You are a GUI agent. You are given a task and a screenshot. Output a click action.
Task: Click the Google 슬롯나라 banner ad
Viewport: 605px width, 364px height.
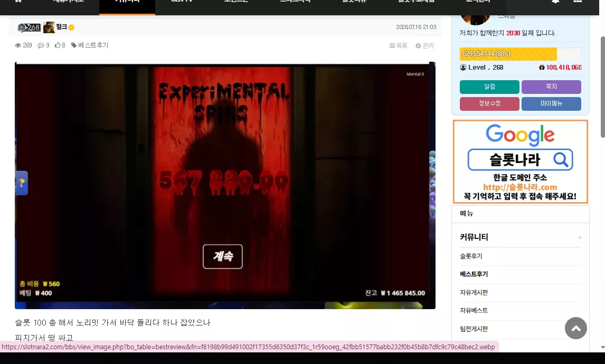[x=520, y=161]
